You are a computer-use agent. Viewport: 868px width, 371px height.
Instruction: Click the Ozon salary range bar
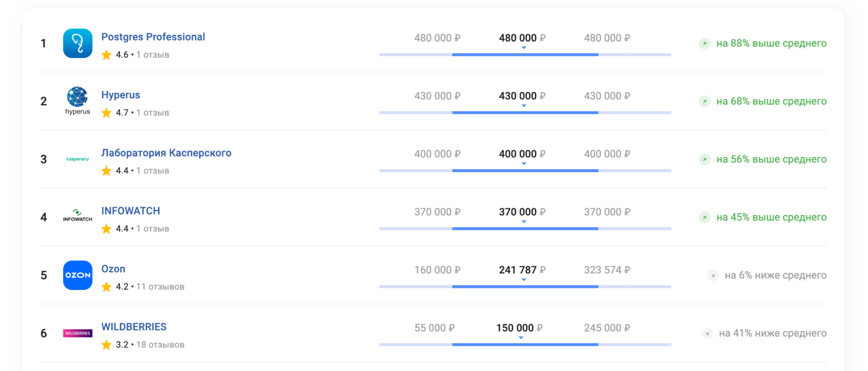pos(525,287)
